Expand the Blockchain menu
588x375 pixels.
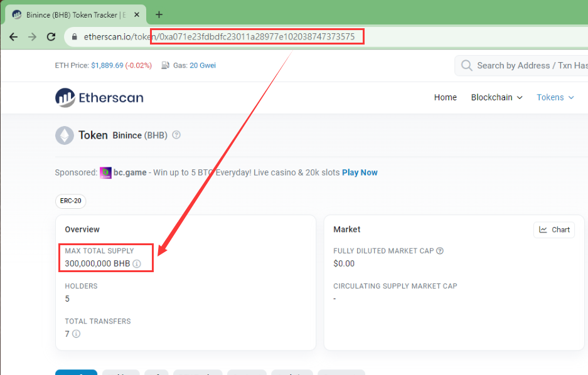(496, 97)
